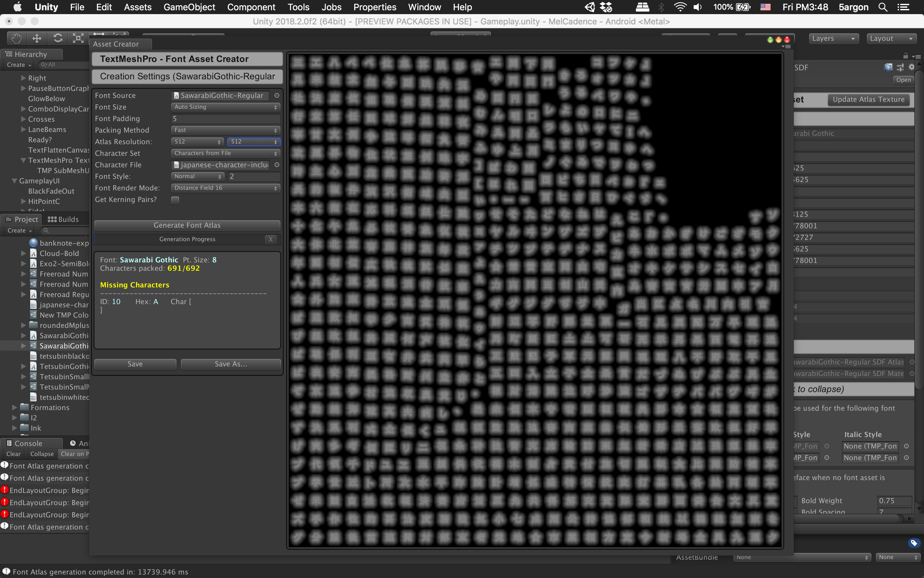Open Window menu
The image size is (924, 578).
coord(424,7)
